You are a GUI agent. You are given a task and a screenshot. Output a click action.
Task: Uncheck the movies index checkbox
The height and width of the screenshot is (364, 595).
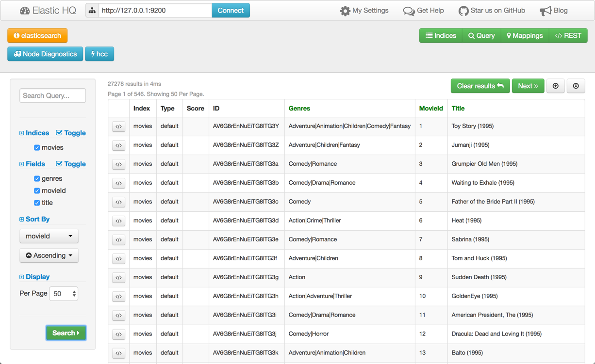[x=37, y=147]
